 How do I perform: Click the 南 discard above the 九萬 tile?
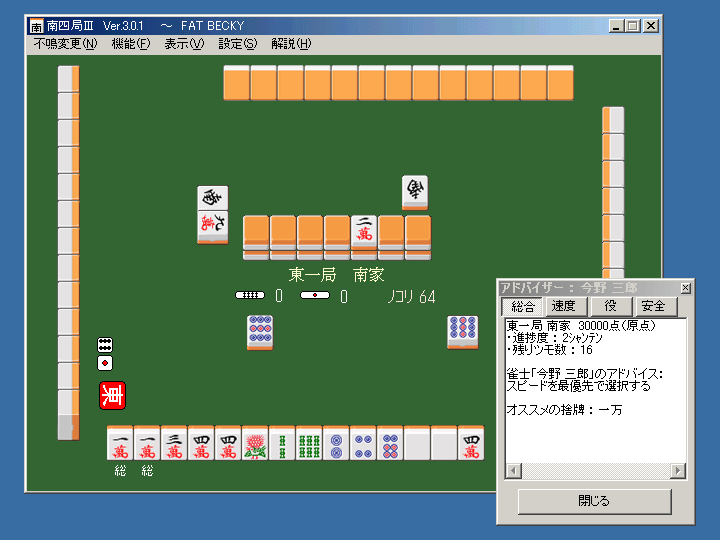213,198
